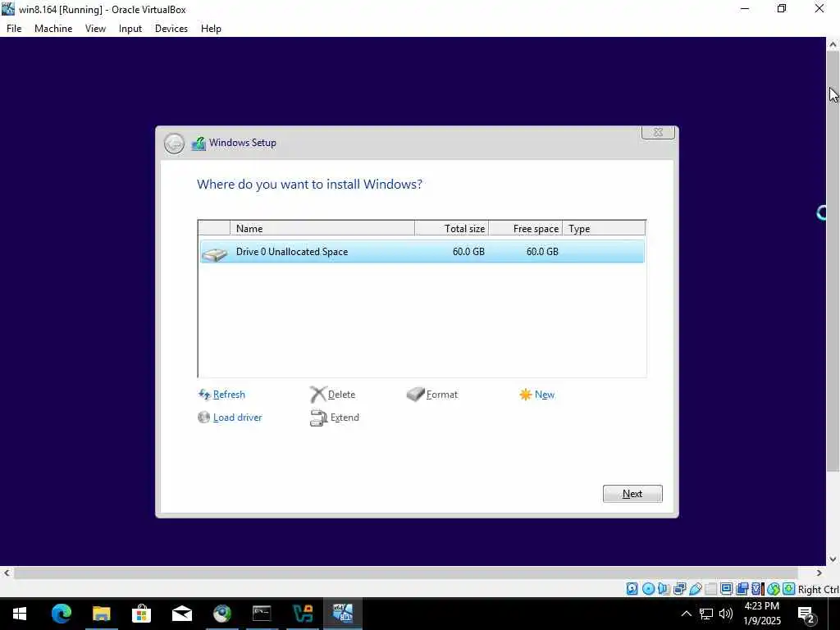Click the display status icon
This screenshot has height=630, width=840.
click(x=727, y=589)
